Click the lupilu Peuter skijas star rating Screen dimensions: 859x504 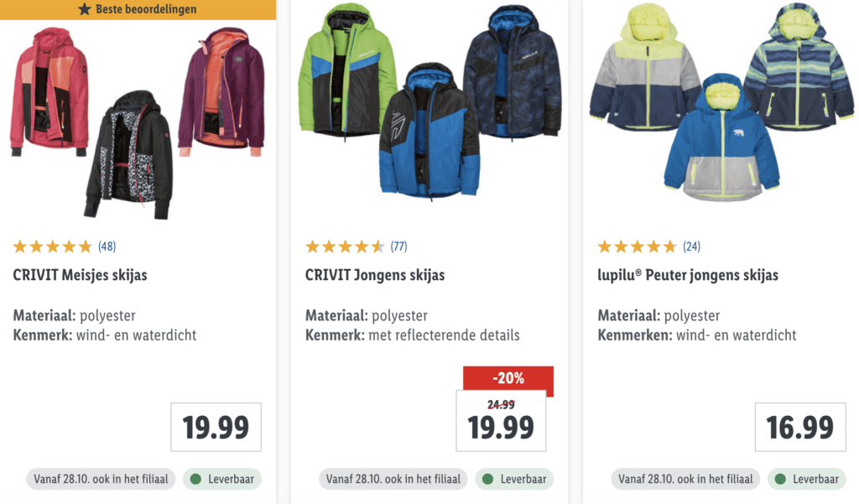pyautogui.click(x=637, y=247)
